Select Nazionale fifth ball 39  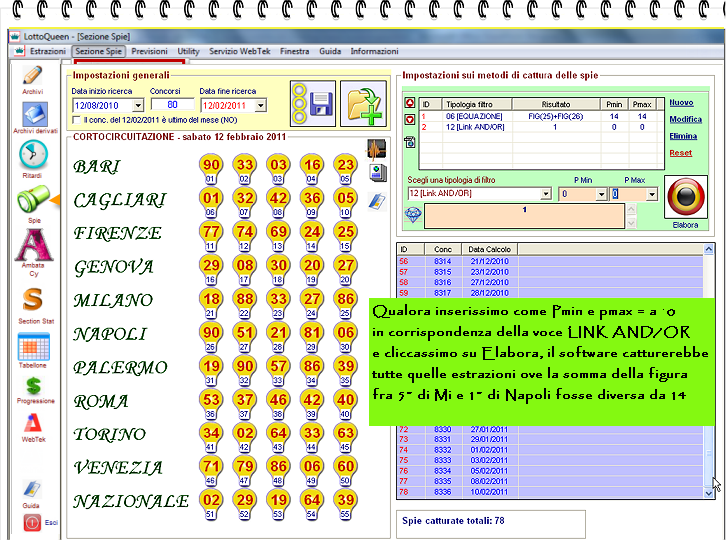tap(345, 500)
